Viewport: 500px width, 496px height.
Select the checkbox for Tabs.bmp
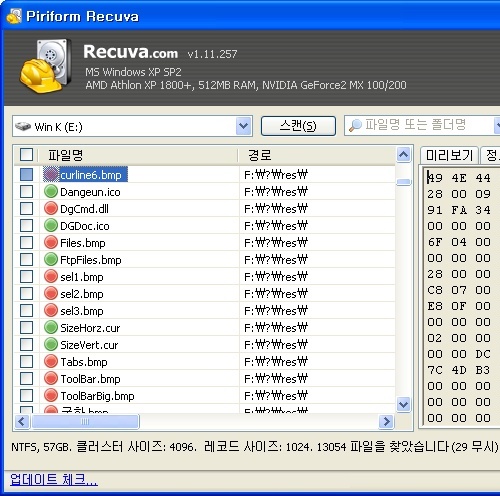[26, 362]
